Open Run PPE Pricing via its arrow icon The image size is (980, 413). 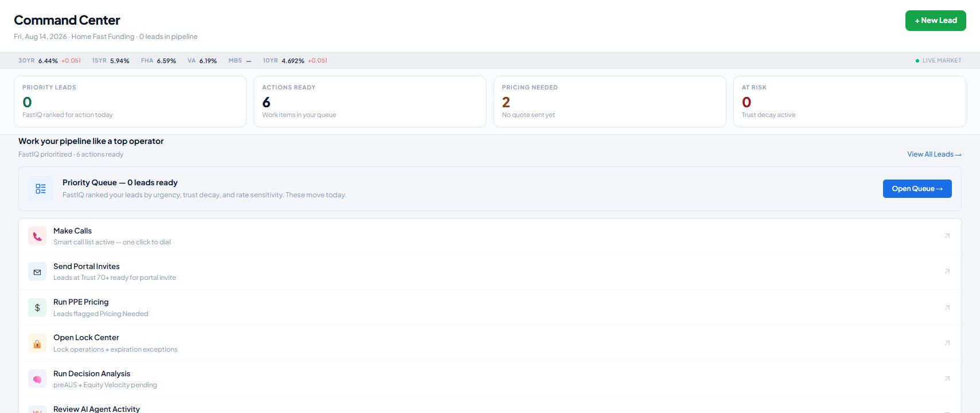pyautogui.click(x=947, y=307)
